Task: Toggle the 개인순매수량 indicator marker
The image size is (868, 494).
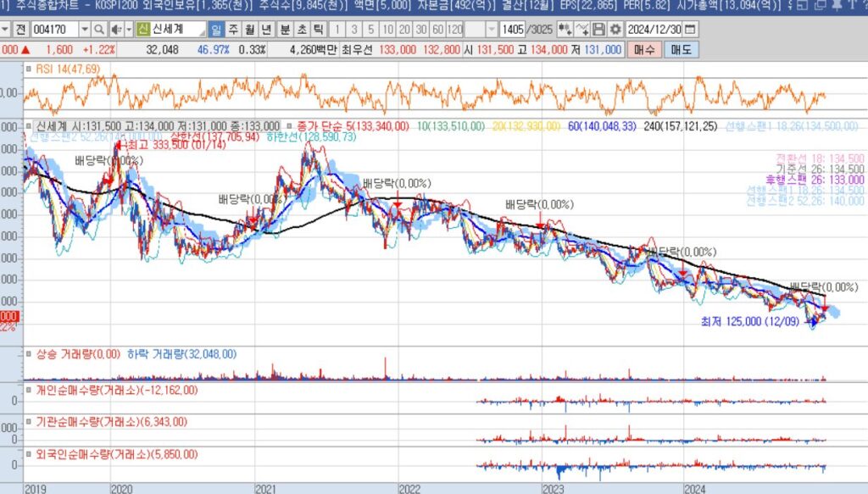Action: (29, 391)
